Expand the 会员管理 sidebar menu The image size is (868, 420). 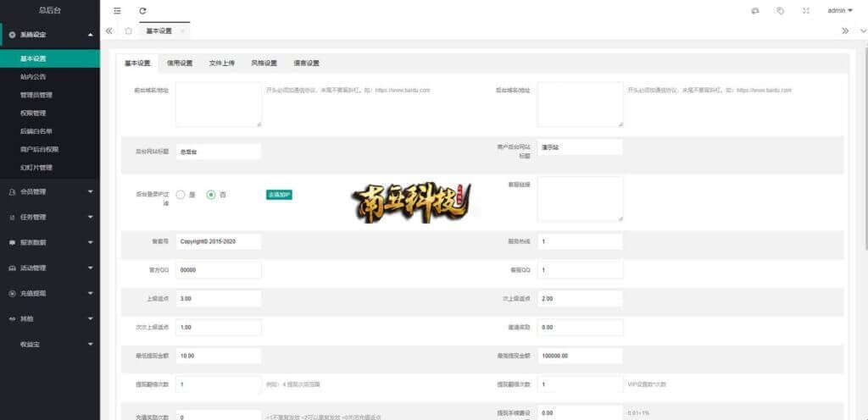49,192
